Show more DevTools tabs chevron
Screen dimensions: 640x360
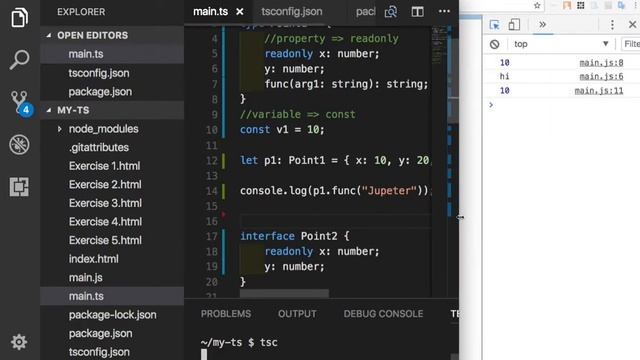coord(542,25)
